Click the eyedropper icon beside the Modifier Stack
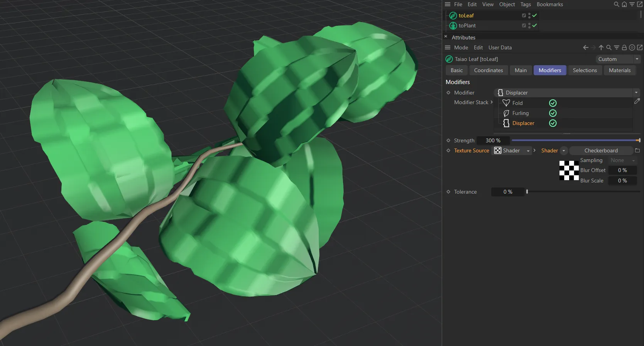This screenshot has height=346, width=644. pyautogui.click(x=637, y=101)
